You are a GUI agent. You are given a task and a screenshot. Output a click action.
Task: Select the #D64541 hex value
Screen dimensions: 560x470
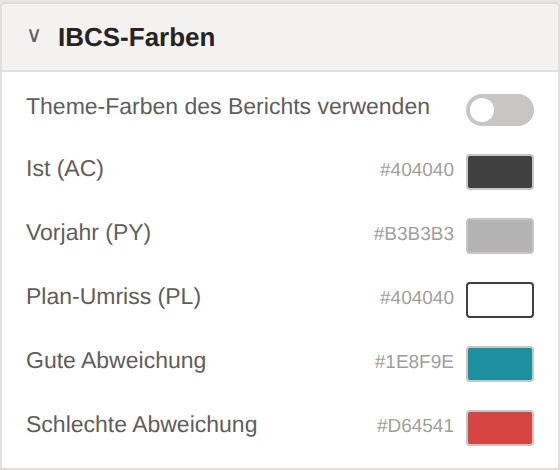[415, 426]
